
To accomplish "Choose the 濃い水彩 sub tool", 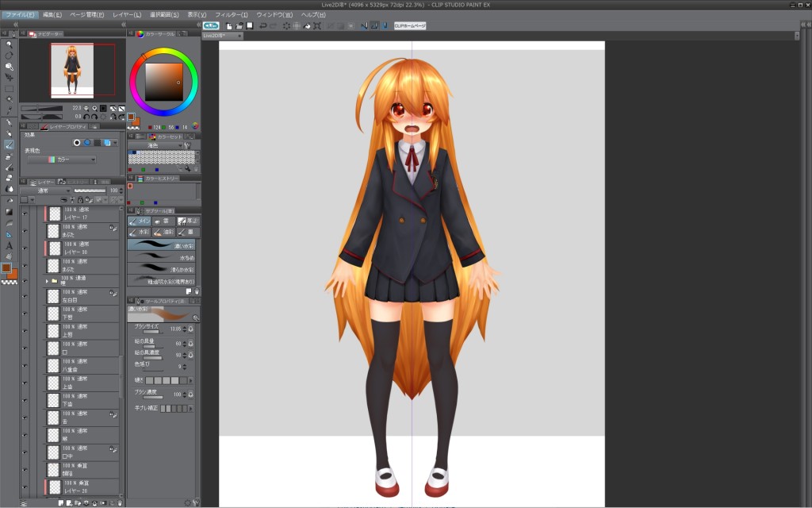I will point(162,244).
